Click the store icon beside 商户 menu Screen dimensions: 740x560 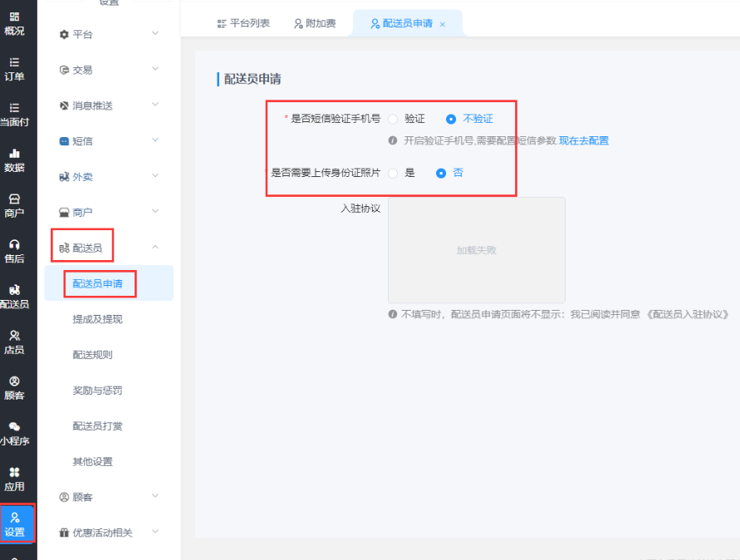pyautogui.click(x=64, y=213)
